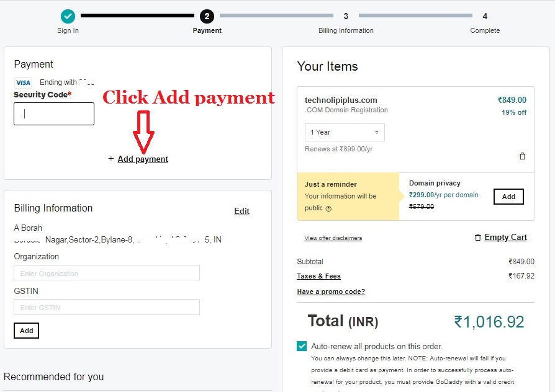
Task: Select the Billing Information step 3
Action: click(x=346, y=16)
